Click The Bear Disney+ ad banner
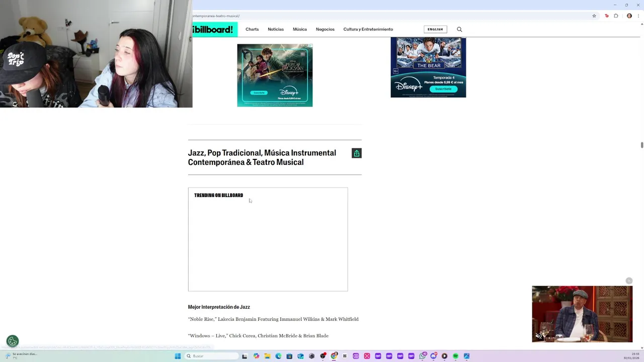This screenshot has height=362, width=644. coord(428,67)
